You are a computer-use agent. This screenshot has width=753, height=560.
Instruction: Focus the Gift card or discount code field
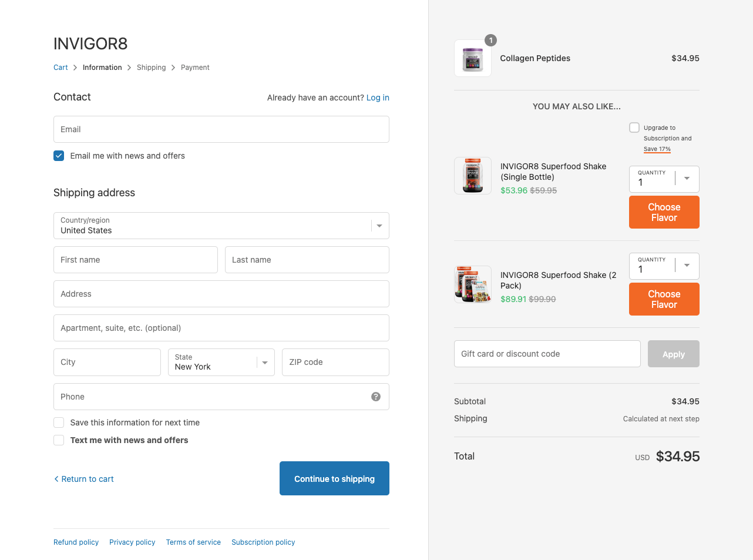[x=547, y=354]
